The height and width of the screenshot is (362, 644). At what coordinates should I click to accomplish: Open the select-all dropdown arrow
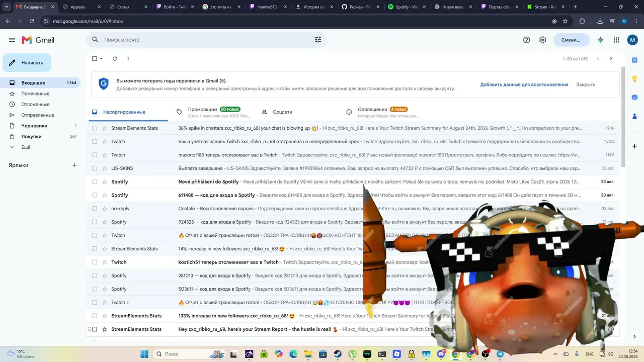(x=101, y=59)
